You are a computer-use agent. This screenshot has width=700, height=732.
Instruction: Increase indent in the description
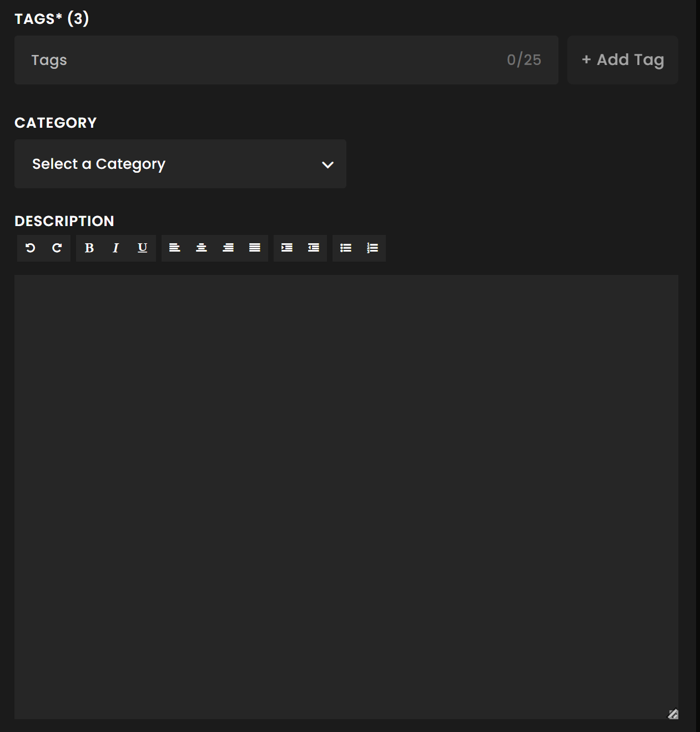(287, 248)
